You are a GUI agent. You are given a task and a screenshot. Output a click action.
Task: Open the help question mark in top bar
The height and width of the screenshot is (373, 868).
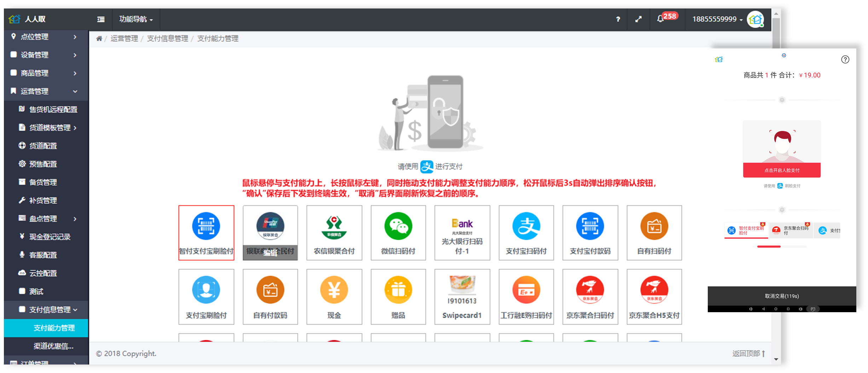618,19
